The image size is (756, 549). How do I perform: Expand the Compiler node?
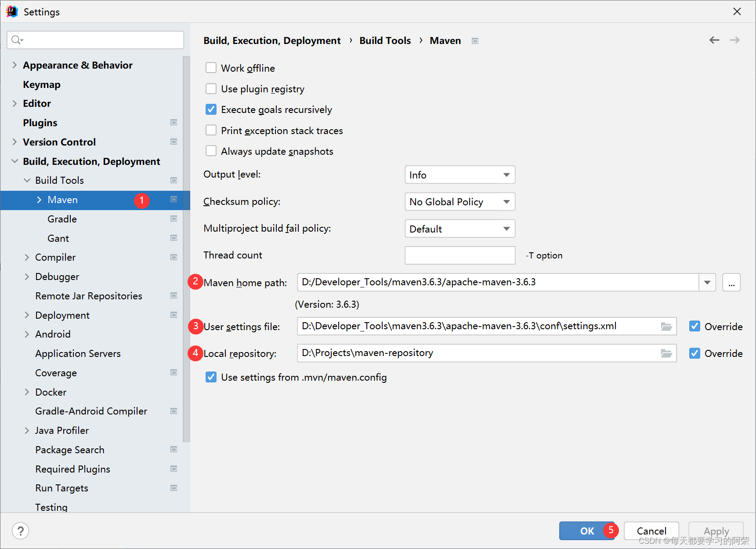[x=27, y=257]
